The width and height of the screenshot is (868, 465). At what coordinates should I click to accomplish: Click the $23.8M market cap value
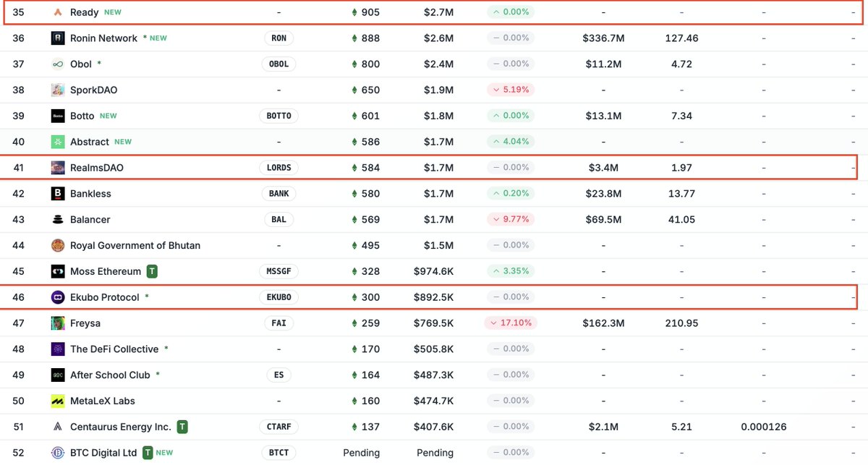click(603, 194)
